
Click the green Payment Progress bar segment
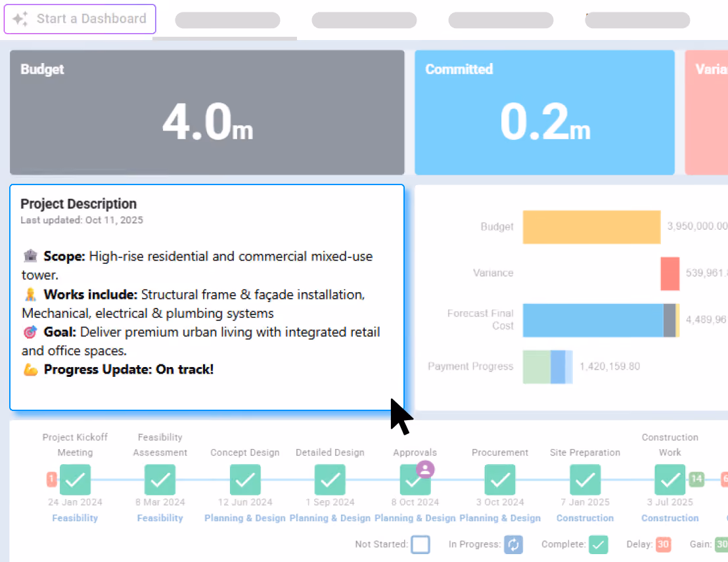click(x=537, y=366)
